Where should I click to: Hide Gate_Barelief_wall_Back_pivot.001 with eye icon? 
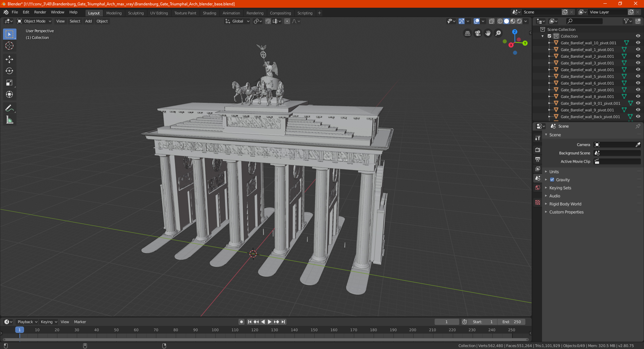click(x=638, y=117)
